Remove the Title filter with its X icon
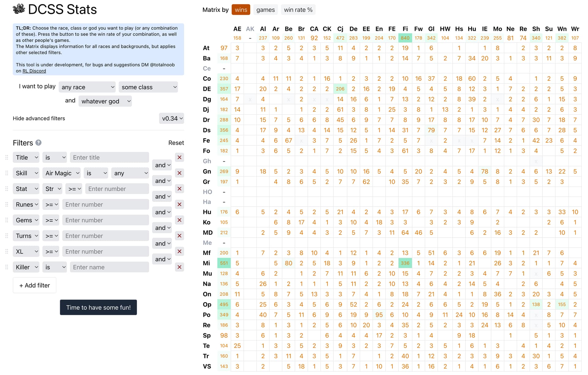Viewport: 588px width, 375px height. click(179, 157)
